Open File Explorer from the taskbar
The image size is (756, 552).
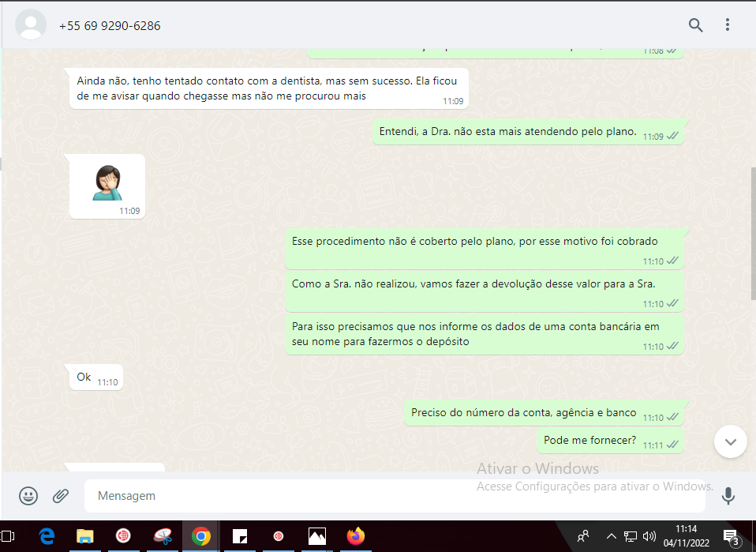coord(85,537)
